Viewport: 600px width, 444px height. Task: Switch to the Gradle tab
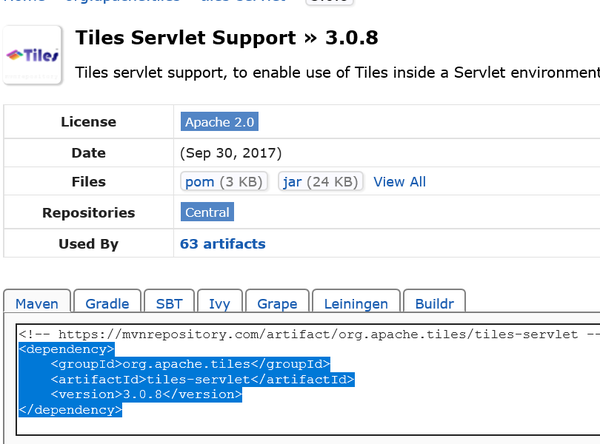pyautogui.click(x=107, y=304)
